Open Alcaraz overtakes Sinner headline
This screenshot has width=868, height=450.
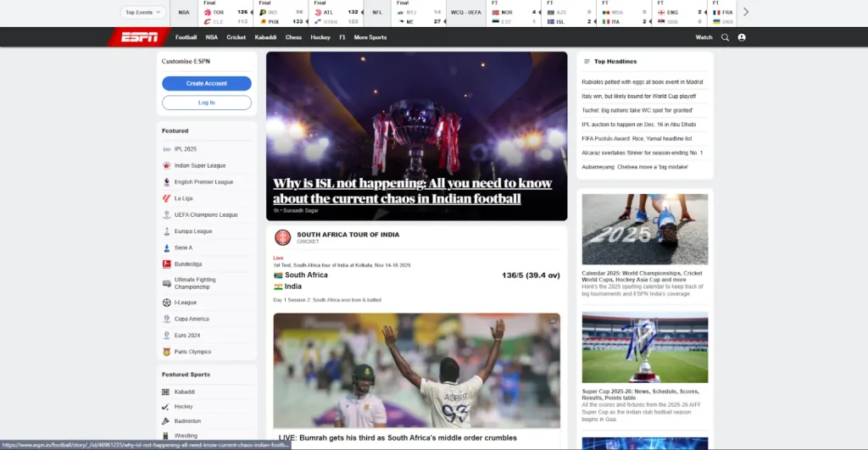click(643, 153)
